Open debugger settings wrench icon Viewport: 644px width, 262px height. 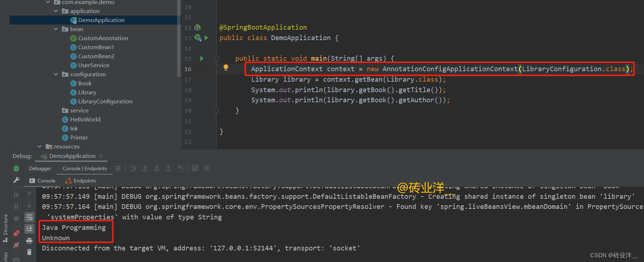coord(16,180)
